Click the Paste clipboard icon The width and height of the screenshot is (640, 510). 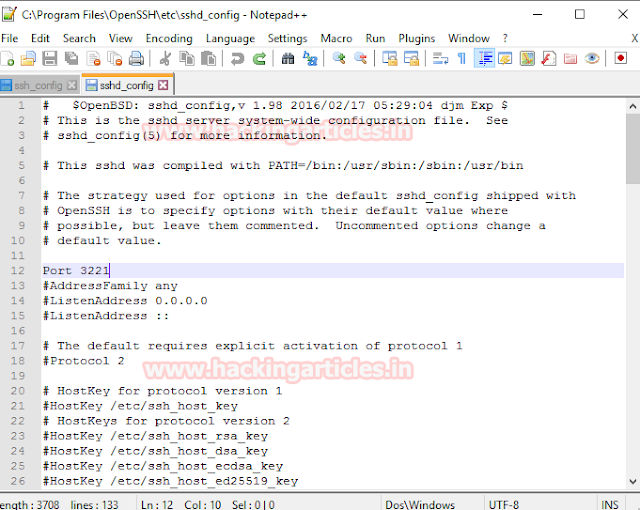pos(209,59)
